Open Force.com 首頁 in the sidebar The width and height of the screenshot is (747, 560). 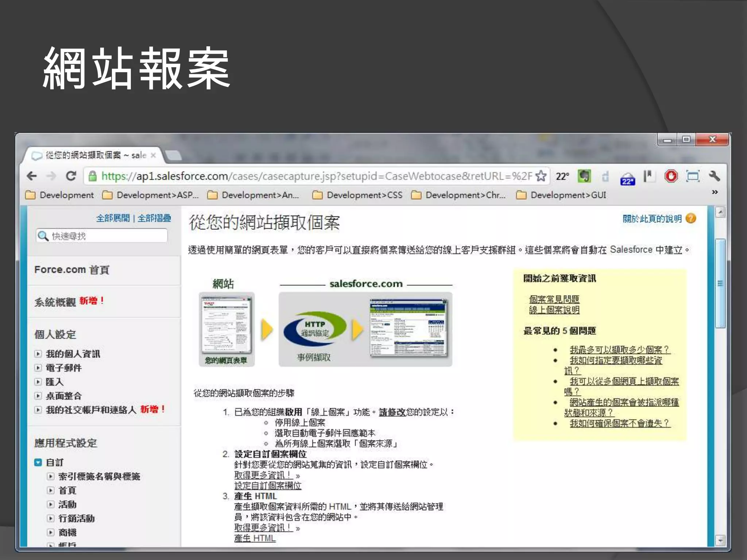[72, 270]
